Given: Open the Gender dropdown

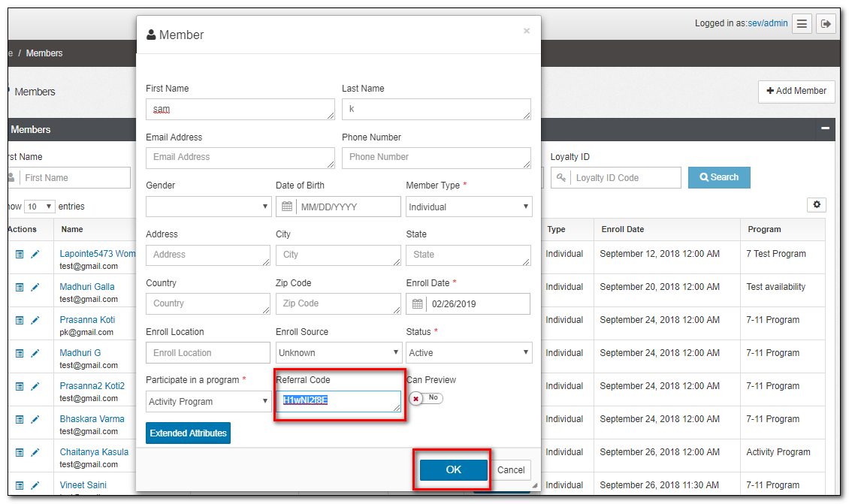Looking at the screenshot, I should 208,207.
